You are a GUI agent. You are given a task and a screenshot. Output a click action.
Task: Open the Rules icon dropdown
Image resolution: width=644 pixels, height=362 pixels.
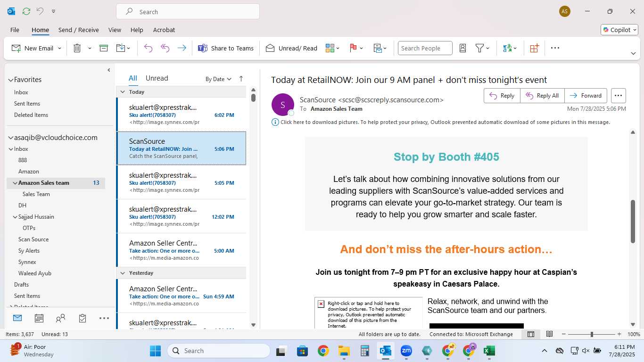[380, 48]
